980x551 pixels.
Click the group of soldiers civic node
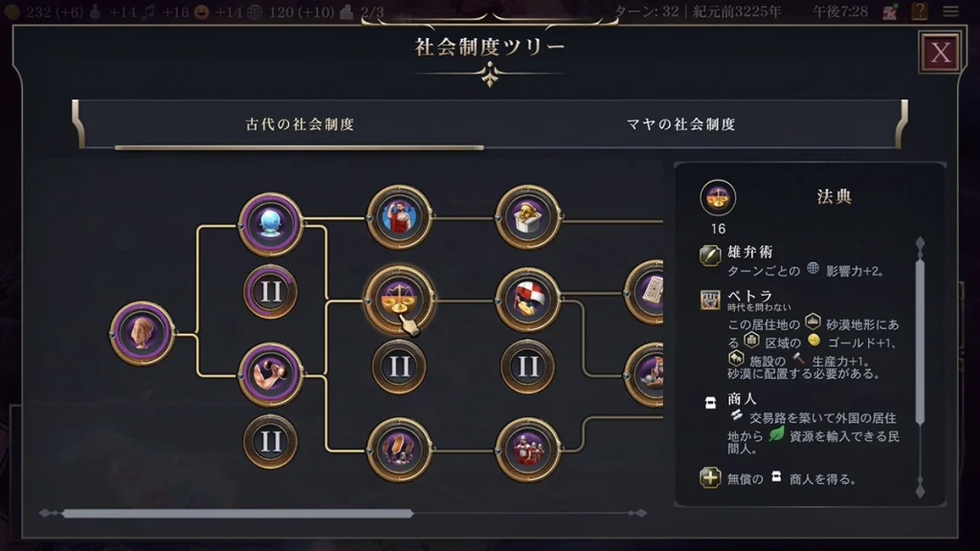pyautogui.click(x=527, y=450)
